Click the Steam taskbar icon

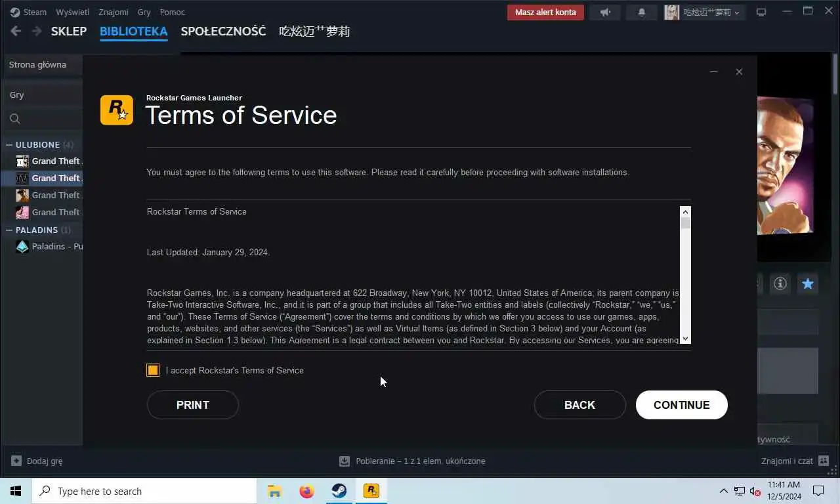(x=339, y=491)
